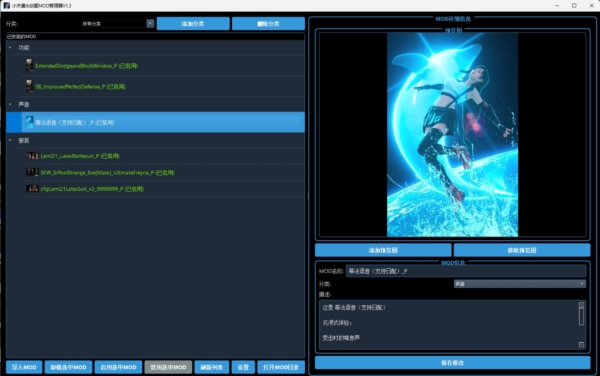Collapse the 服装 category group
The image size is (600, 376).
[x=10, y=140]
